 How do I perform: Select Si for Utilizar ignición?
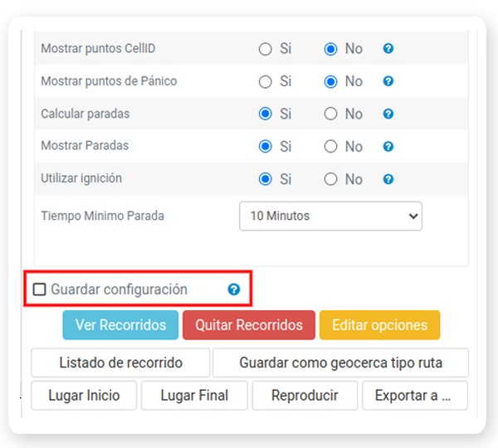(x=266, y=179)
